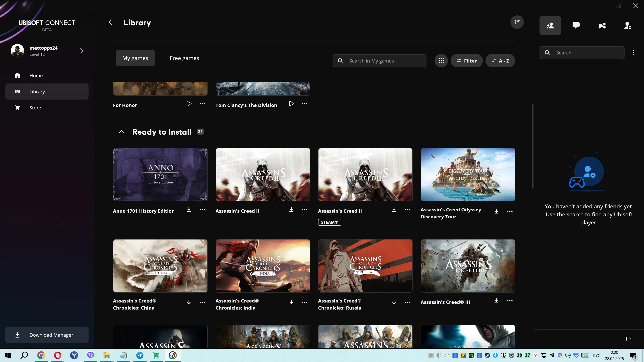Open more options for For Honor

tap(202, 104)
